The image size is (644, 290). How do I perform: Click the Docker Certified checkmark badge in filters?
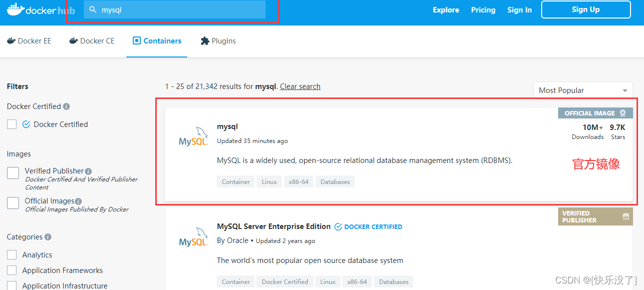(x=26, y=124)
